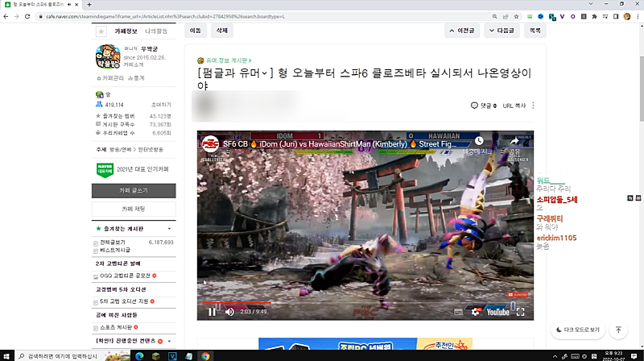Open the 펌글과 유머 category dropdown
Image resolution: width=644 pixels, height=361 pixels.
(x=236, y=73)
